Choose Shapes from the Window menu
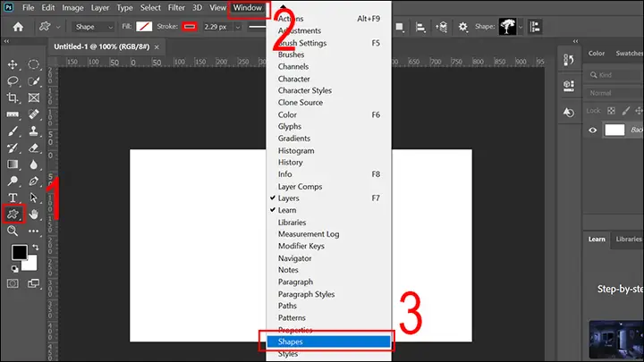The image size is (644, 362). (x=328, y=341)
